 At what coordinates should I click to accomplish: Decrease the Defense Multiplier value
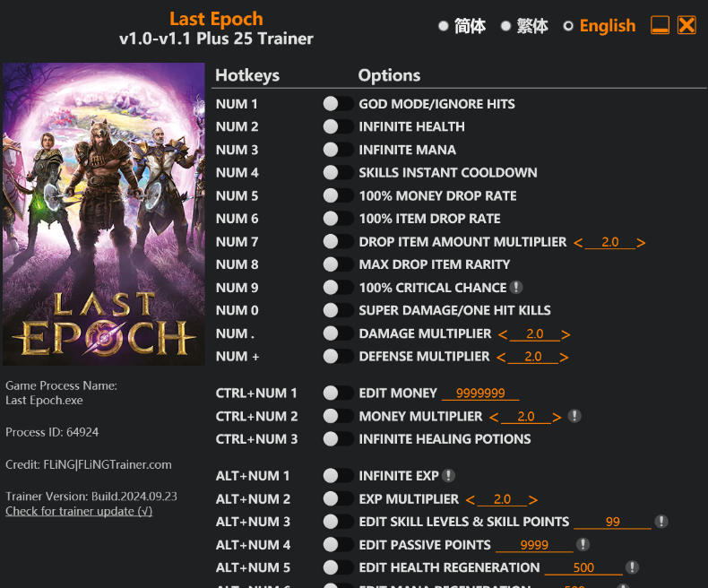501,358
